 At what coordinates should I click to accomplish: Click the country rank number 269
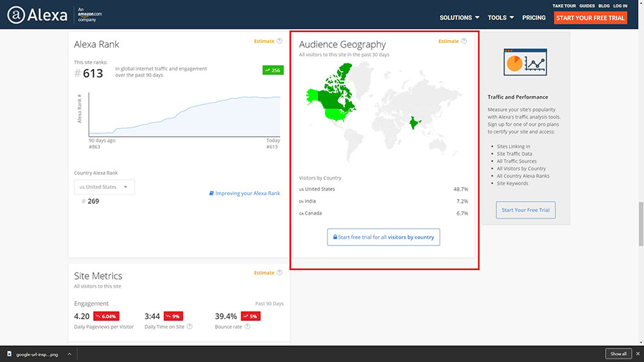click(93, 201)
